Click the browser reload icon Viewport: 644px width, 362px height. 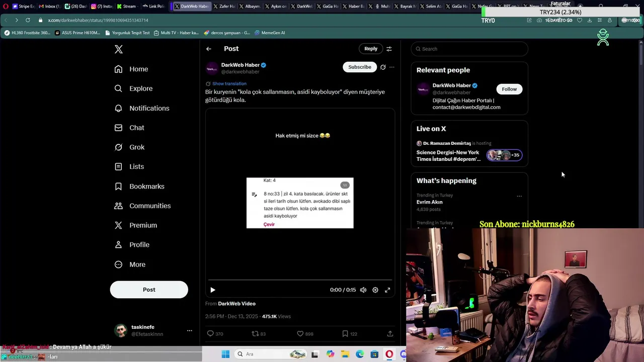coord(28,20)
